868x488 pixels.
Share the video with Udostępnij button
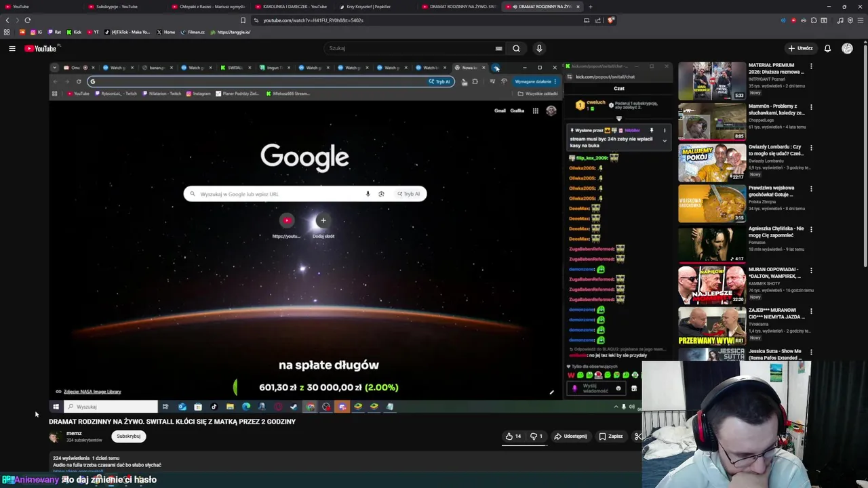coord(570,436)
